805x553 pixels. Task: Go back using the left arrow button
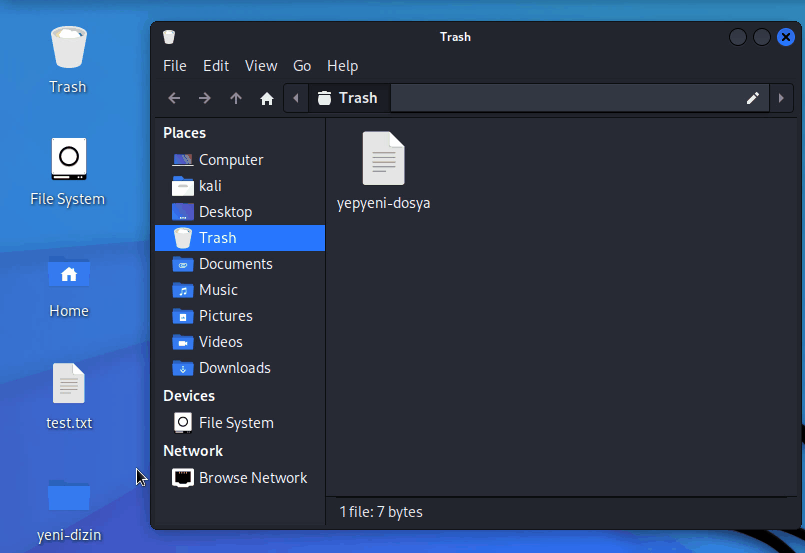coord(174,98)
